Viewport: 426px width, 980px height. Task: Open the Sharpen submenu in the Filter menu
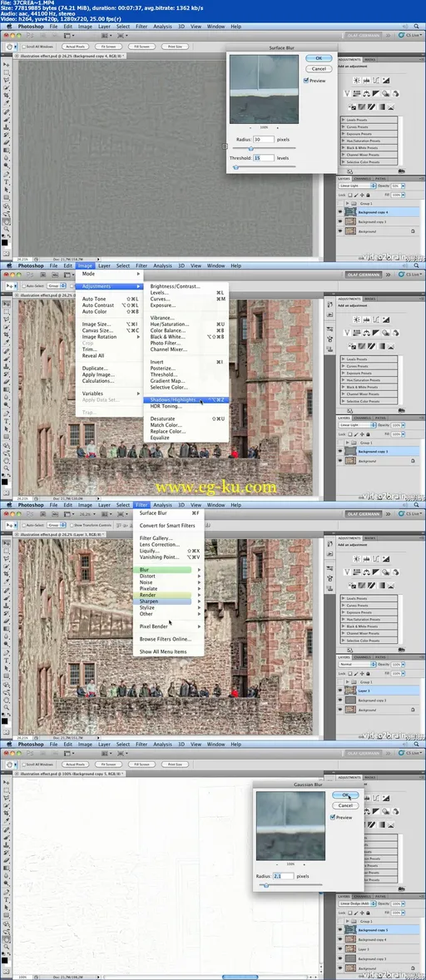[x=169, y=601]
